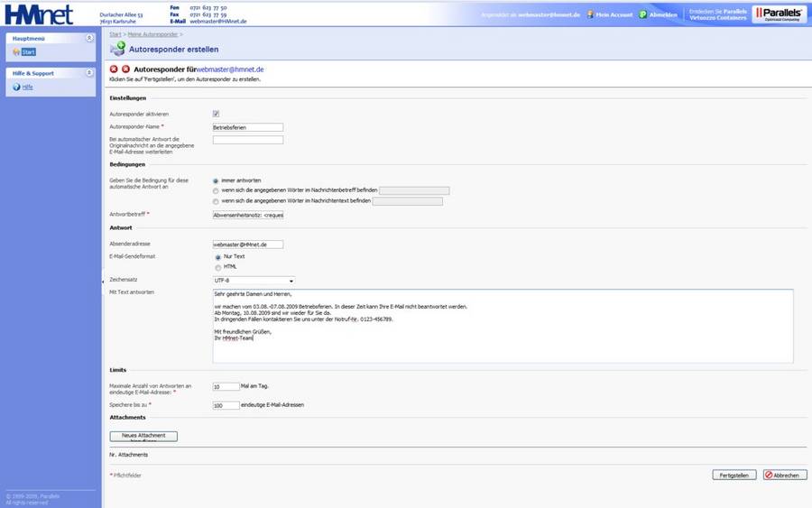Click inside the reply message text area

click(x=503, y=327)
